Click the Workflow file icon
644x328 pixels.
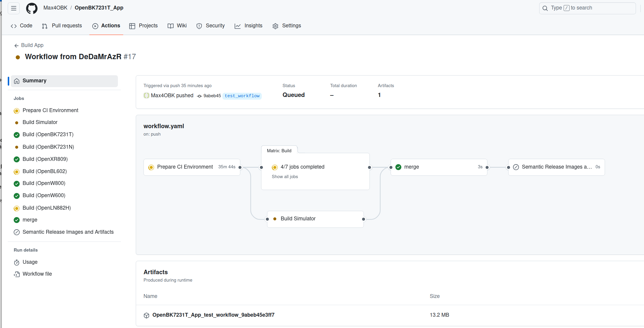click(17, 274)
